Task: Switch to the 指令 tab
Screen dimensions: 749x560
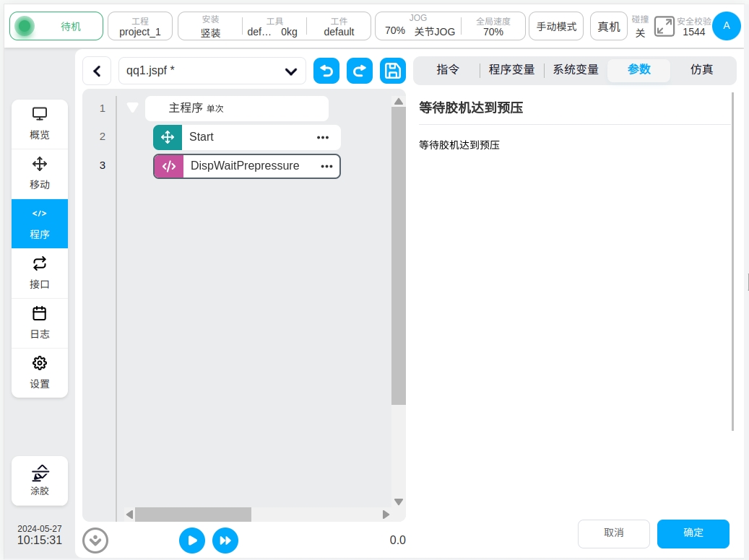Action: [x=448, y=70]
